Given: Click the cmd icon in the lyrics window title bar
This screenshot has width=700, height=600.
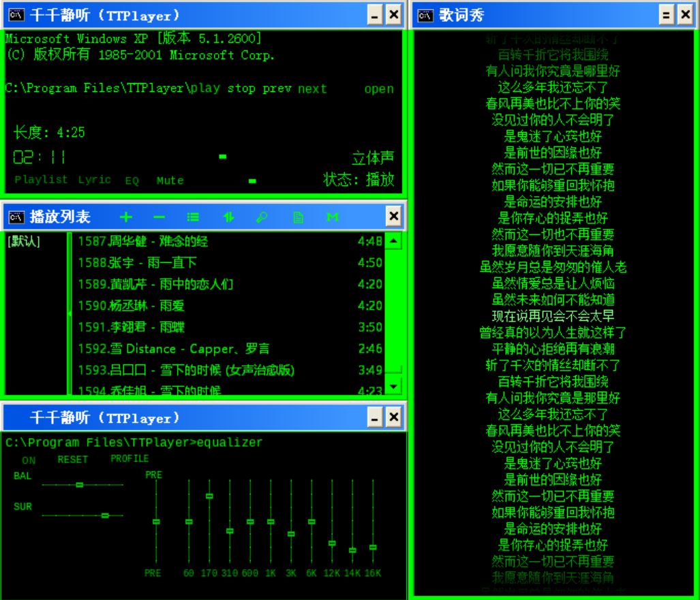Looking at the screenshot, I should (x=425, y=16).
